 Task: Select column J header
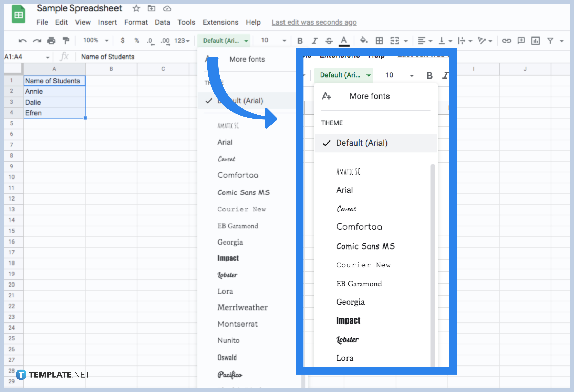[x=525, y=69]
